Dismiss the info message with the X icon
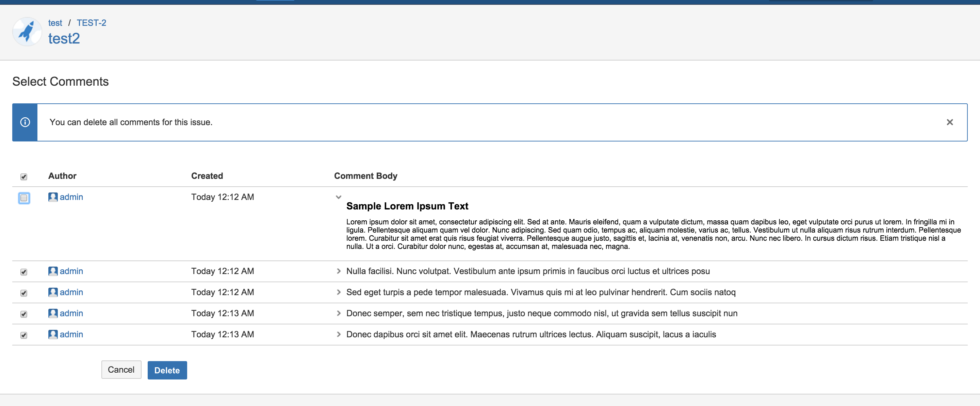Screen dimensions: 980x406 (950, 122)
